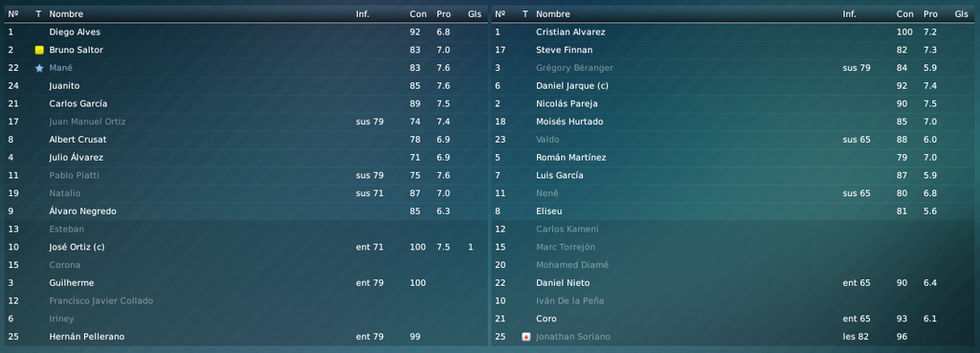Click the Nombre header in left table
The image size is (980, 353).
click(66, 13)
